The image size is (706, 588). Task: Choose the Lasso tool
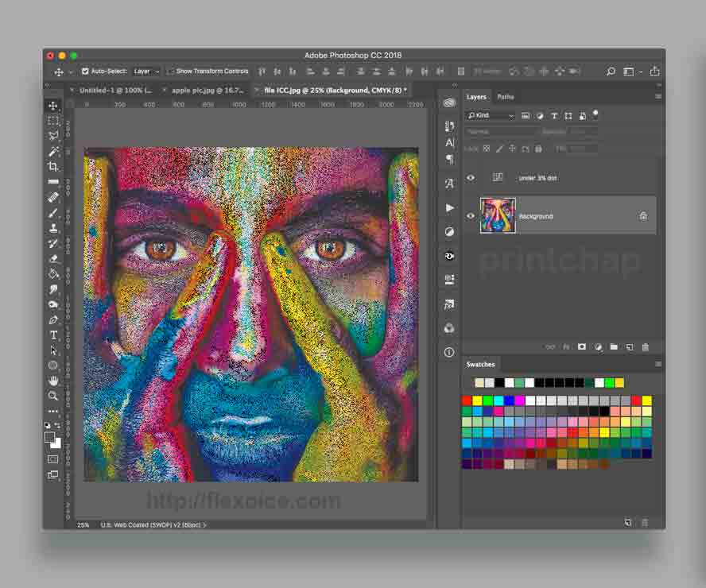(x=53, y=136)
